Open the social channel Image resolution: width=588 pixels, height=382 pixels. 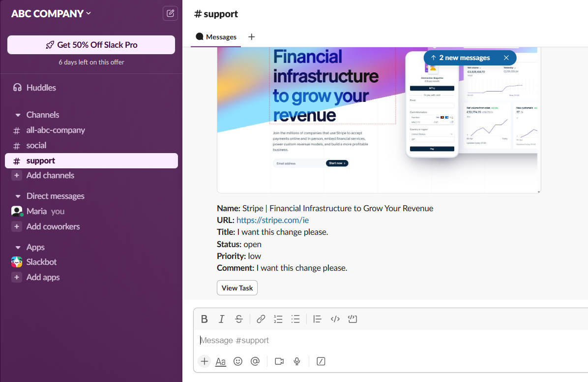point(36,145)
